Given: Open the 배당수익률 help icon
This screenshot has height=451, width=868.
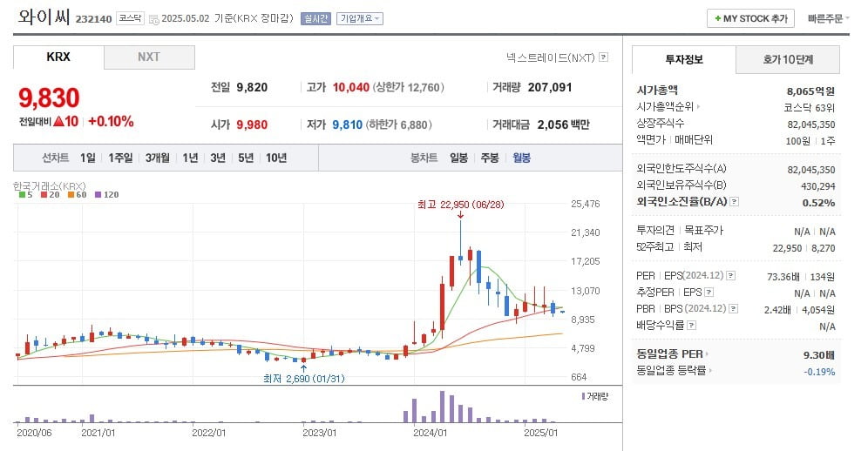Looking at the screenshot, I should [691, 326].
